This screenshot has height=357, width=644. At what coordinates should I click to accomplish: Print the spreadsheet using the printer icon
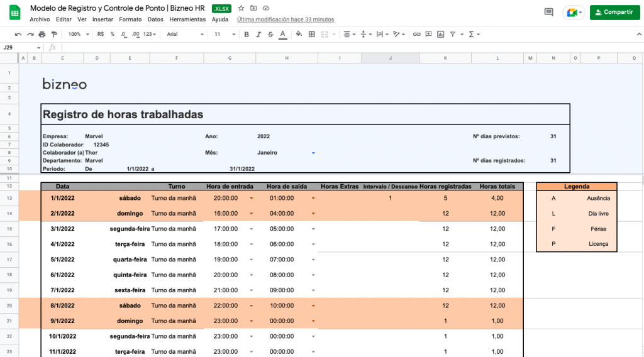tap(42, 35)
